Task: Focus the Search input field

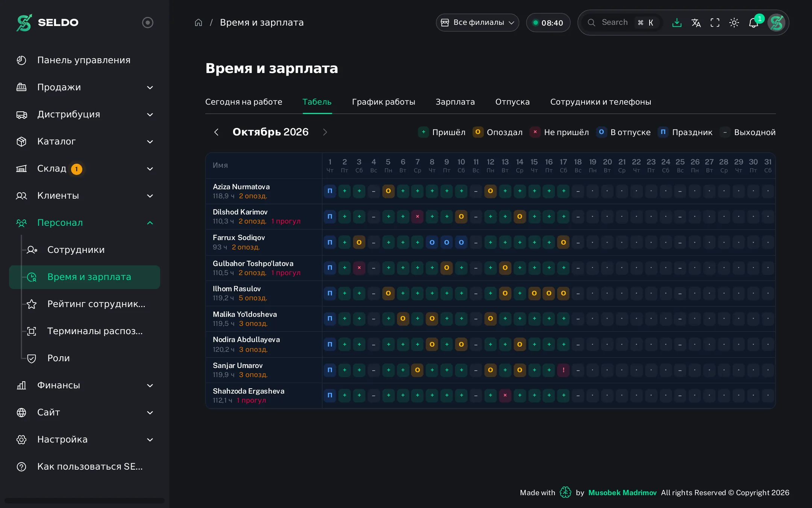Action: pos(623,23)
